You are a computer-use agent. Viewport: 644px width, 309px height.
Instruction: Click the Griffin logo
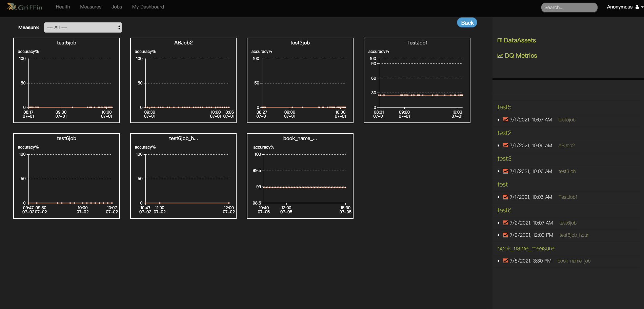click(24, 7)
